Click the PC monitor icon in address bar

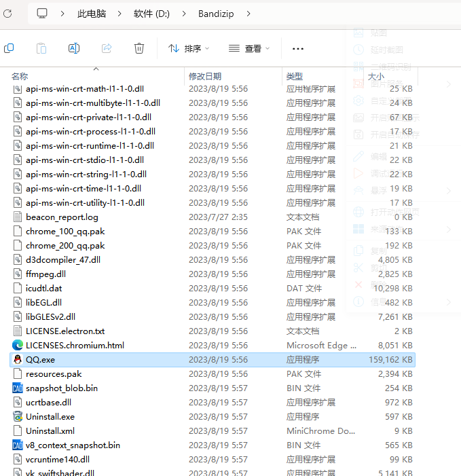(x=42, y=14)
